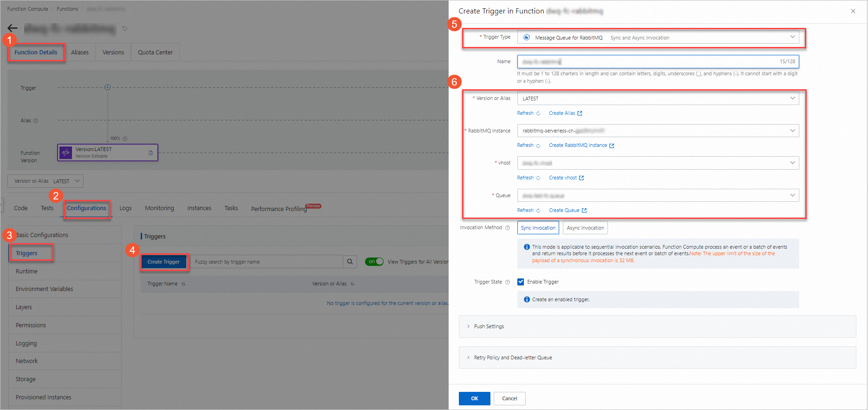The image size is (868, 410).
Task: Open the vhost dropdown
Action: 658,163
